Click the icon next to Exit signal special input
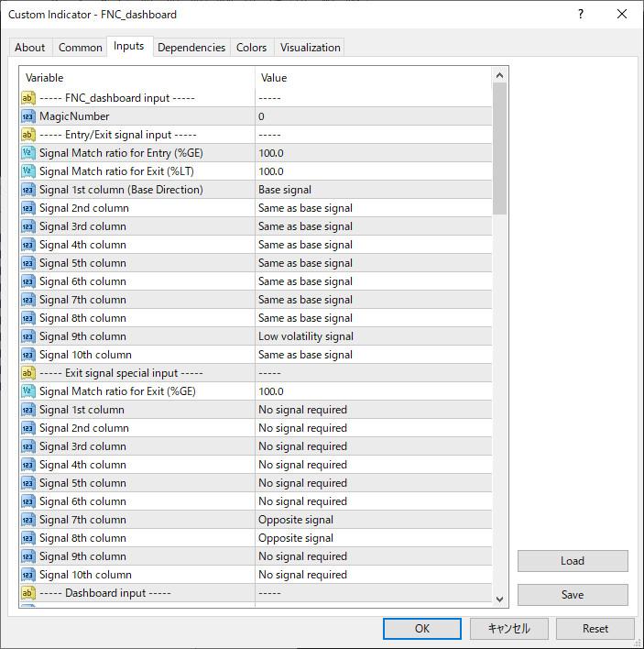The width and height of the screenshot is (644, 649). coord(28,373)
